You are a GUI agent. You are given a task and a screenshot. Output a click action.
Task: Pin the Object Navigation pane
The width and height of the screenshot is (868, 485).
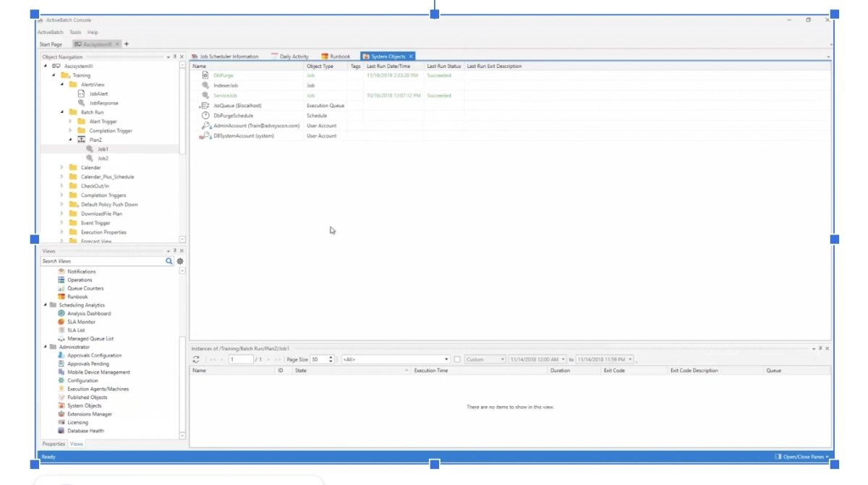(175, 56)
